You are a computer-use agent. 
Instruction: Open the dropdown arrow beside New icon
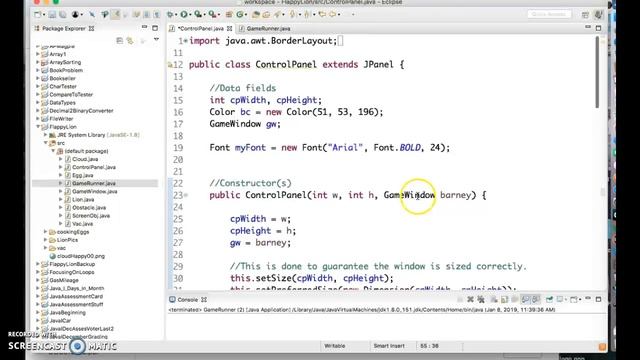(x=44, y=15)
